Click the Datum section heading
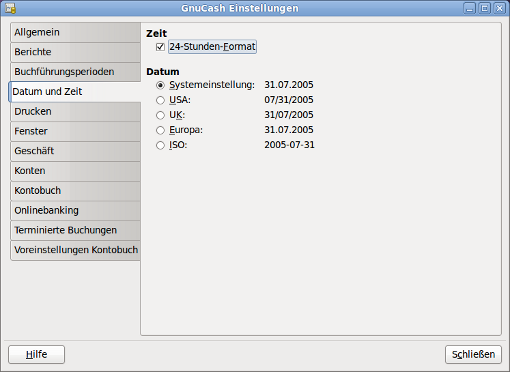 tap(163, 72)
